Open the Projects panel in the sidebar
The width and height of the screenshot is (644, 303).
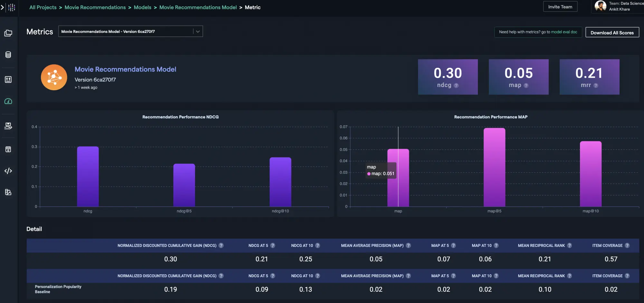click(x=9, y=33)
